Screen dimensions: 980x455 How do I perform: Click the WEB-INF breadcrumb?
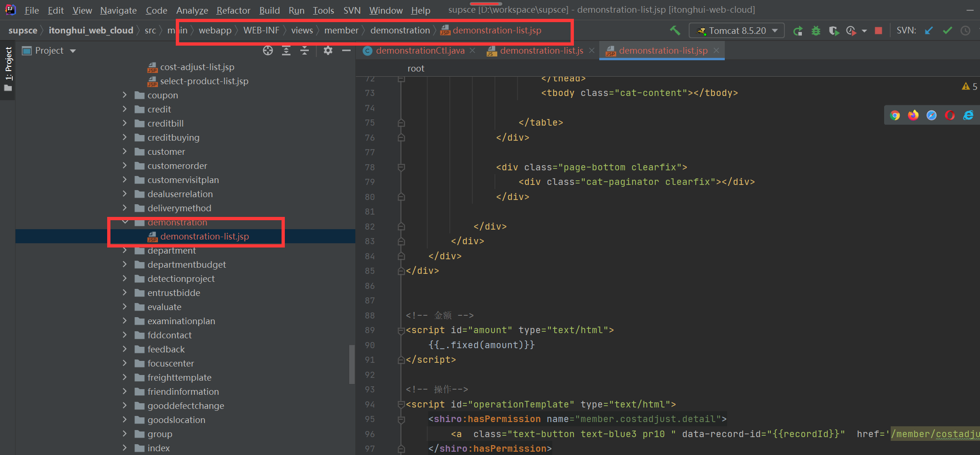(261, 31)
